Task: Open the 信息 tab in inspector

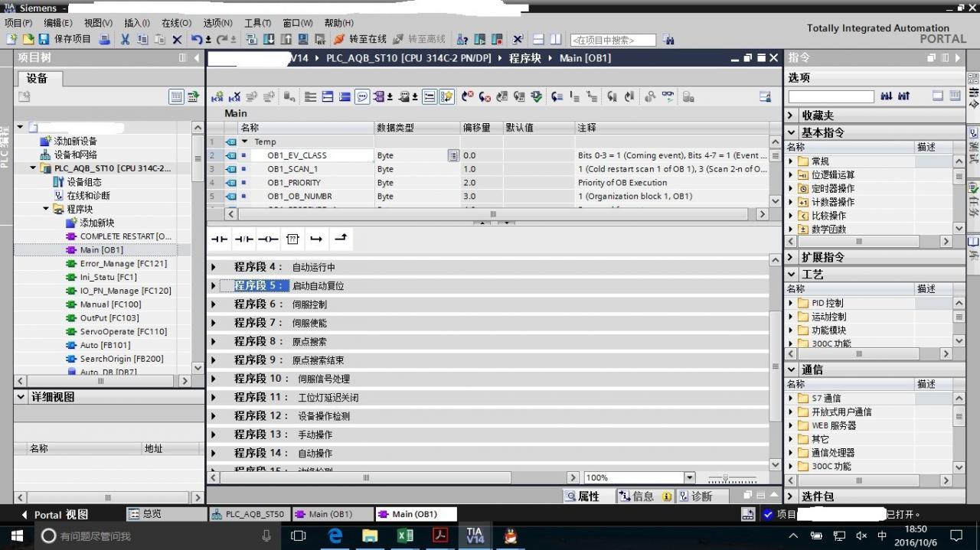Action: 645,496
